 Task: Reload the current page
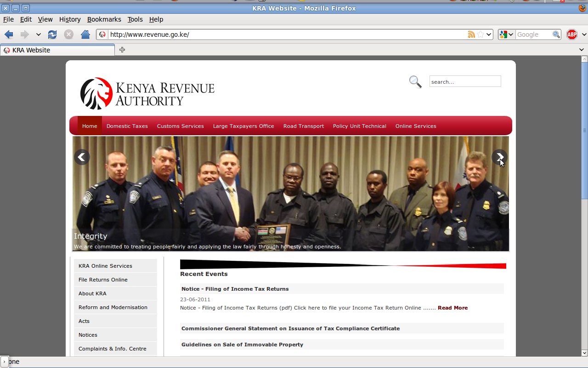click(x=52, y=34)
